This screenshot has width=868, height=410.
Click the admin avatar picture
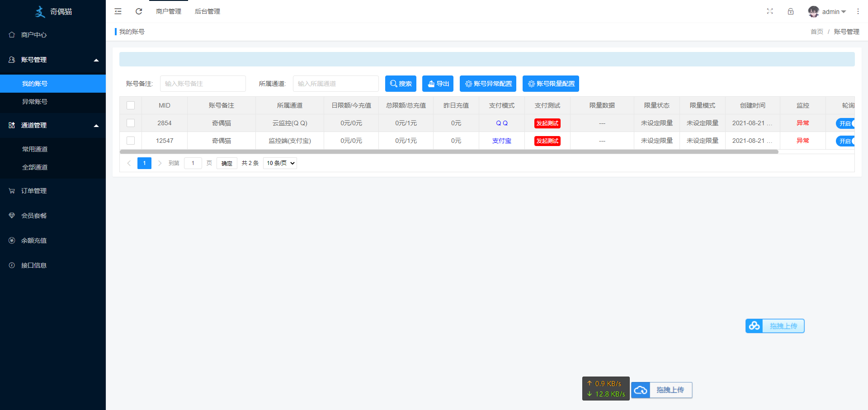[813, 11]
